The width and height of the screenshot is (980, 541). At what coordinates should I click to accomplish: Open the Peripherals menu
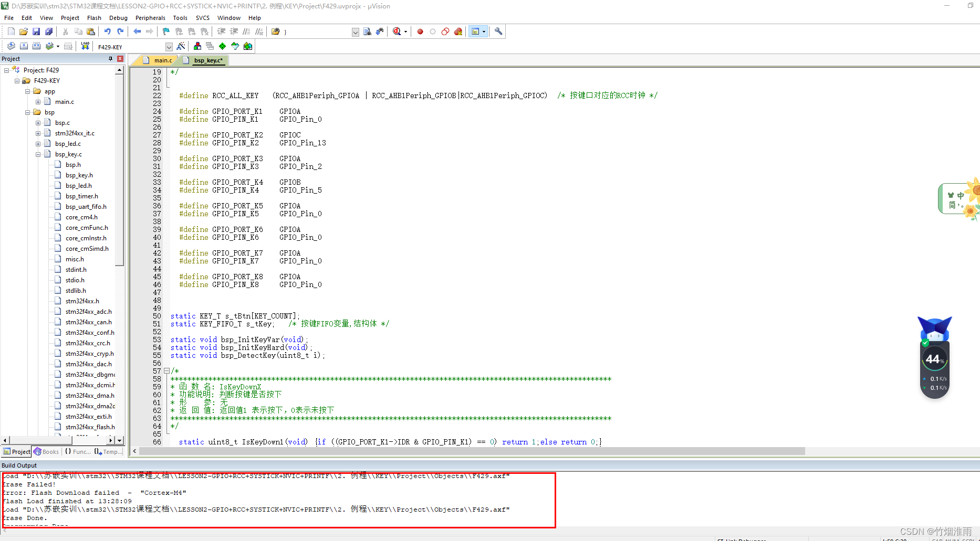click(x=150, y=18)
